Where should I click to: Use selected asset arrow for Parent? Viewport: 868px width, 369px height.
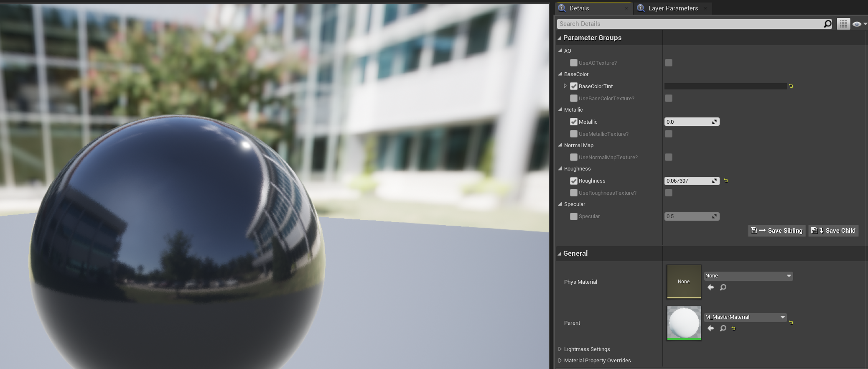pyautogui.click(x=710, y=328)
